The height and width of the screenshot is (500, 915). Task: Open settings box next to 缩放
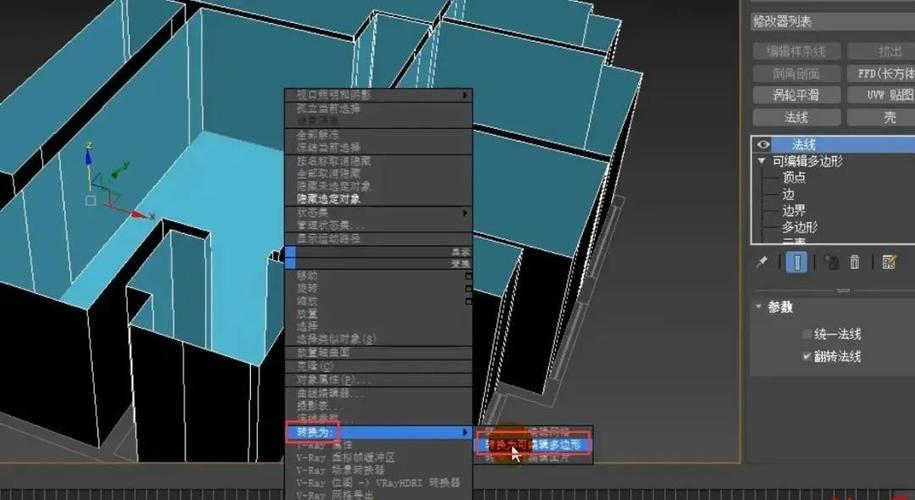468,301
